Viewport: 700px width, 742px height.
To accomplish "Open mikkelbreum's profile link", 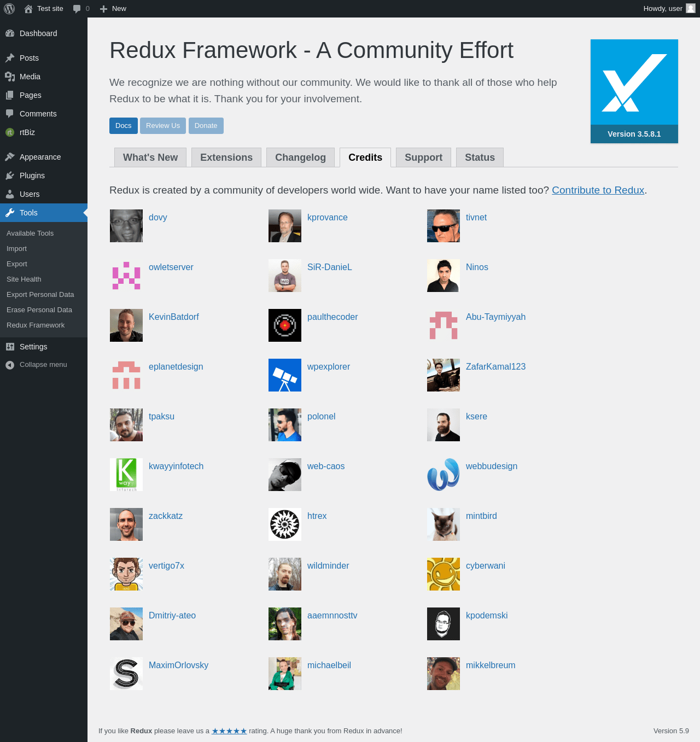I will pos(491,665).
